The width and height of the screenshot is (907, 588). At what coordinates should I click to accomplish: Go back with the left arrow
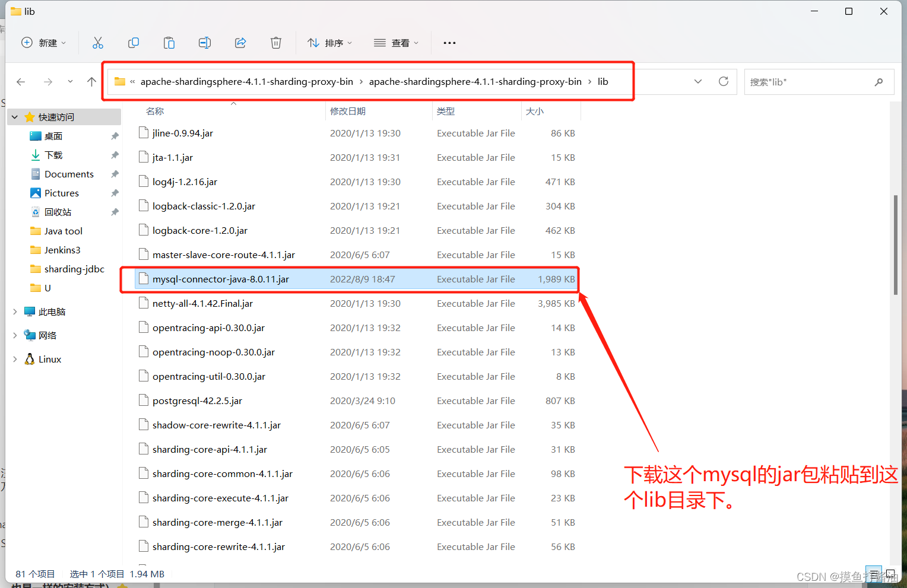coord(21,82)
